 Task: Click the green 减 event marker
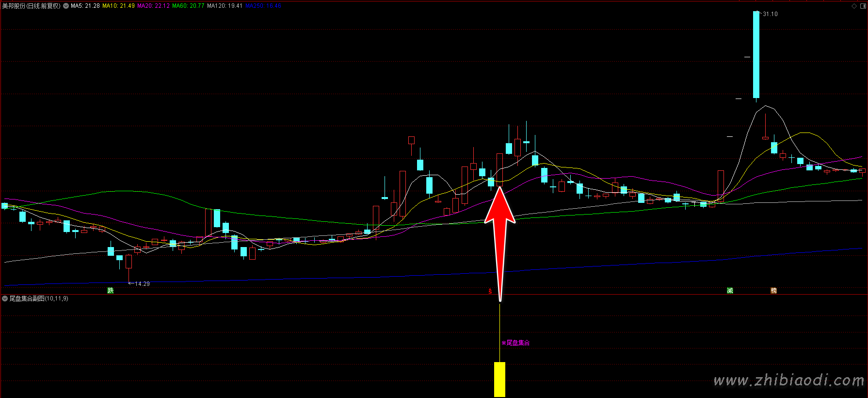pos(730,290)
